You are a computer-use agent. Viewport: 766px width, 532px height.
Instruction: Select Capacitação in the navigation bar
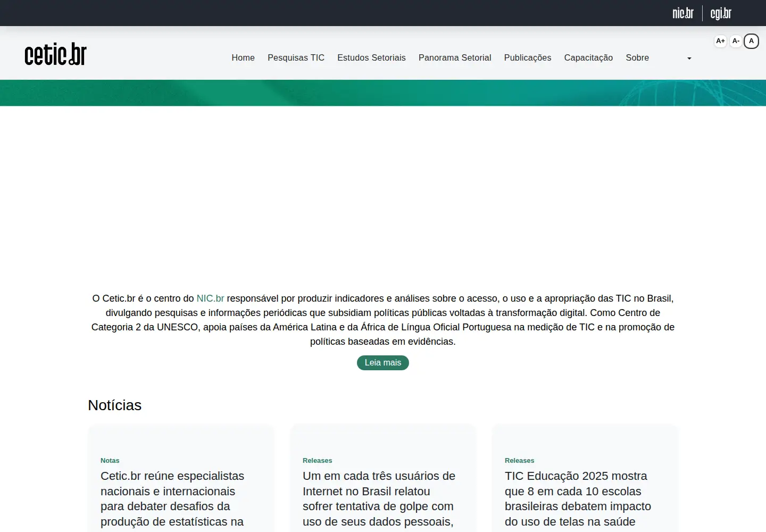click(588, 57)
